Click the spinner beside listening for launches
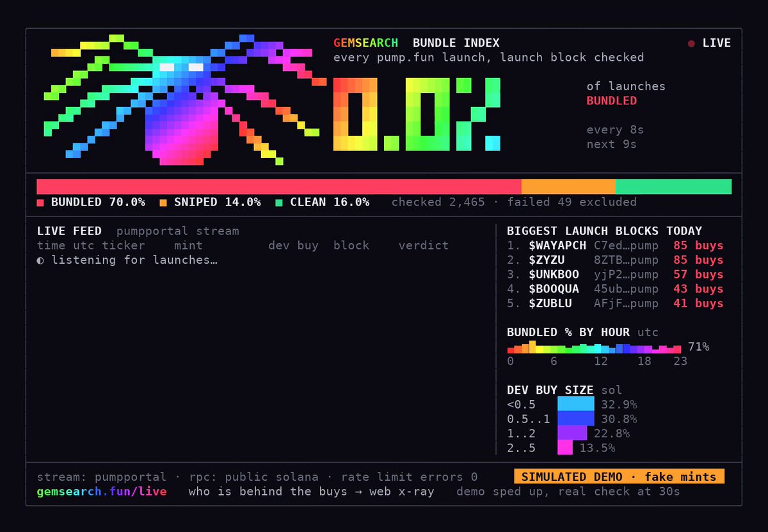 pos(40,260)
